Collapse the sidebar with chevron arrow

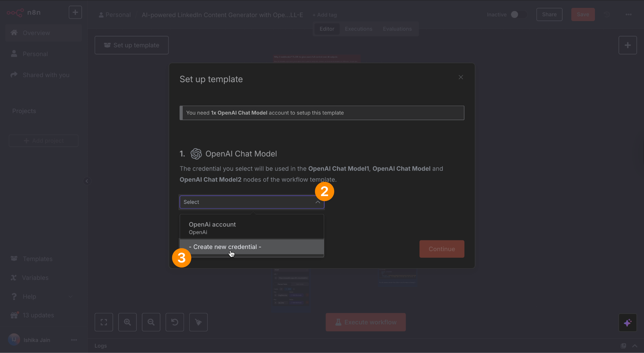87,181
